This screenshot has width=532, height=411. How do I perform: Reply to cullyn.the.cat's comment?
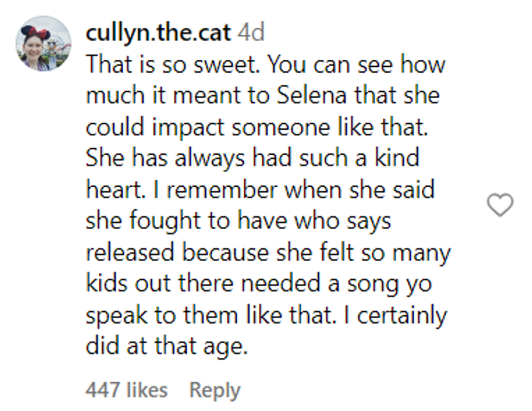click(214, 390)
